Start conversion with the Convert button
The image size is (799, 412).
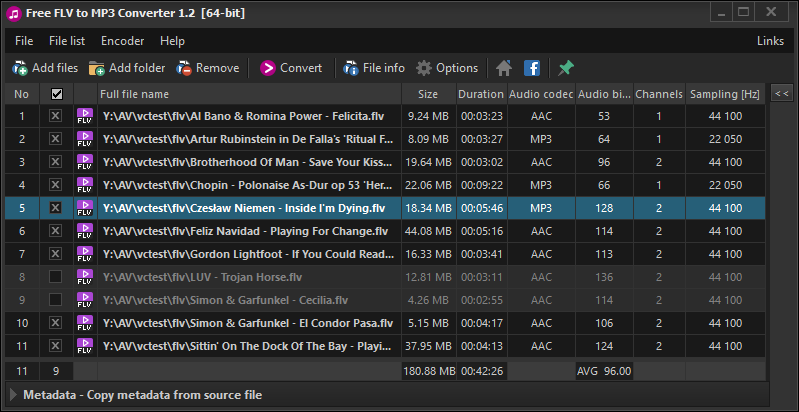tap(291, 68)
